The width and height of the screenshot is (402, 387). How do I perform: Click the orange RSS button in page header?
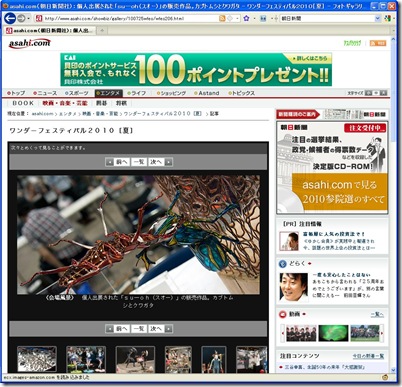point(378,43)
